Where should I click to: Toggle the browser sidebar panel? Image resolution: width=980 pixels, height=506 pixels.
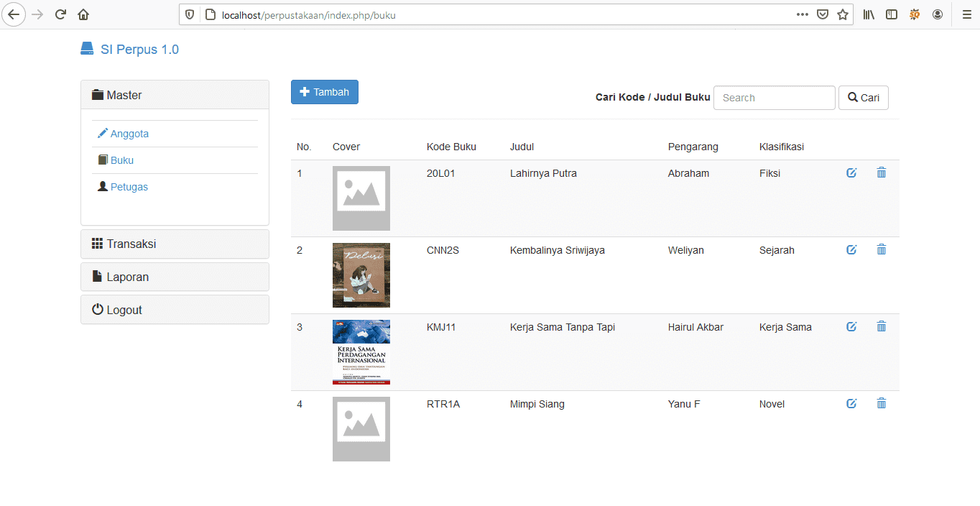click(x=891, y=14)
